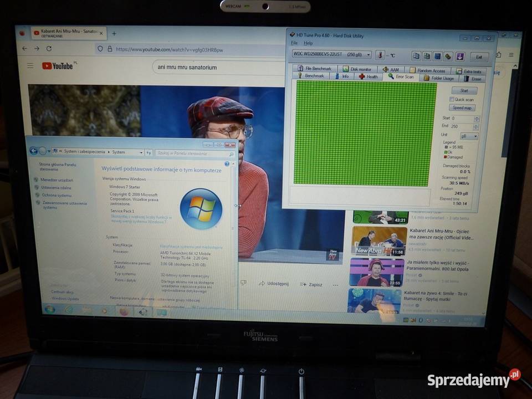
Task: Click the YouTube logo
Action: 58,65
